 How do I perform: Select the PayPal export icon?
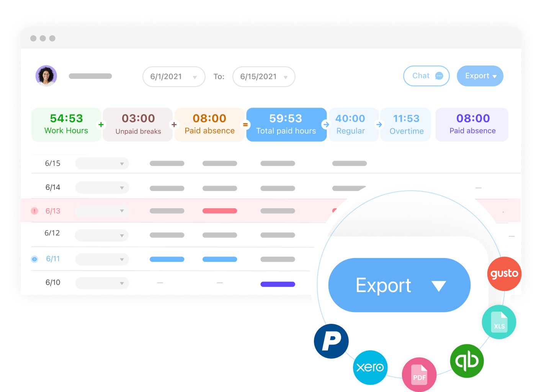[331, 341]
